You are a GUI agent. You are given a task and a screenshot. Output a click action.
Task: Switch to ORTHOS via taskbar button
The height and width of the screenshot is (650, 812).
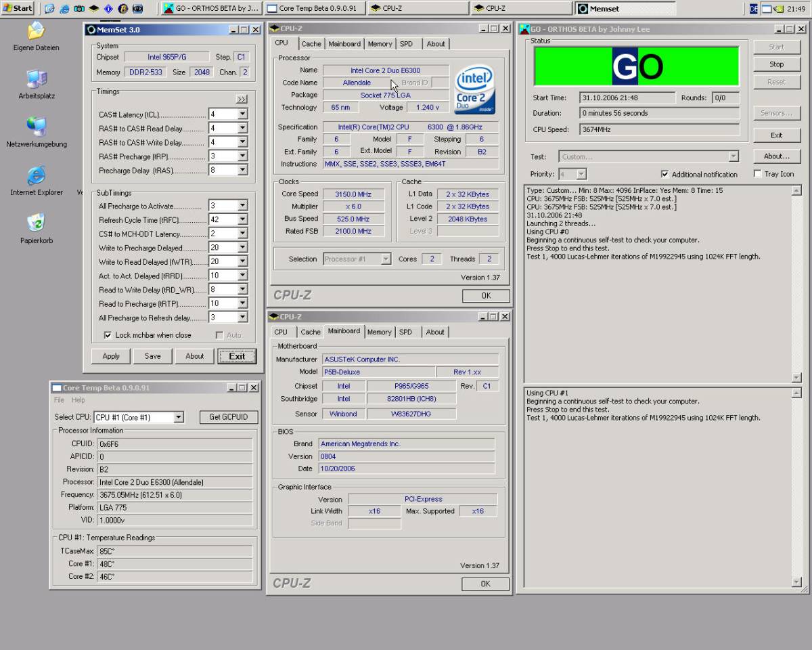pyautogui.click(x=210, y=8)
